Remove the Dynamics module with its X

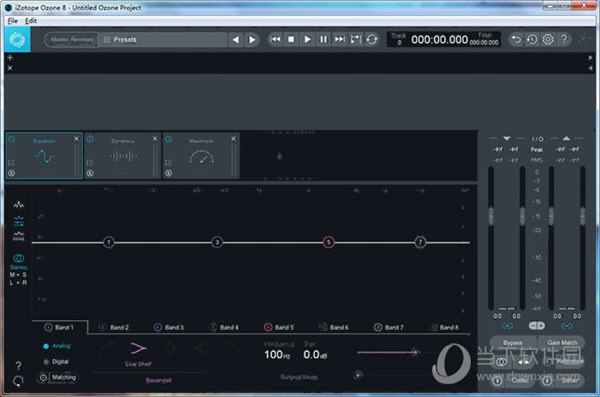[155, 139]
